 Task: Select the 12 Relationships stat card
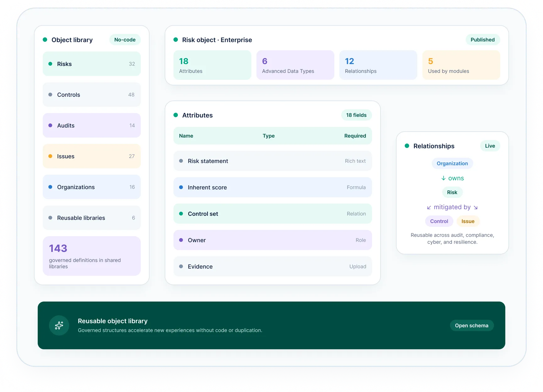pyautogui.click(x=378, y=65)
